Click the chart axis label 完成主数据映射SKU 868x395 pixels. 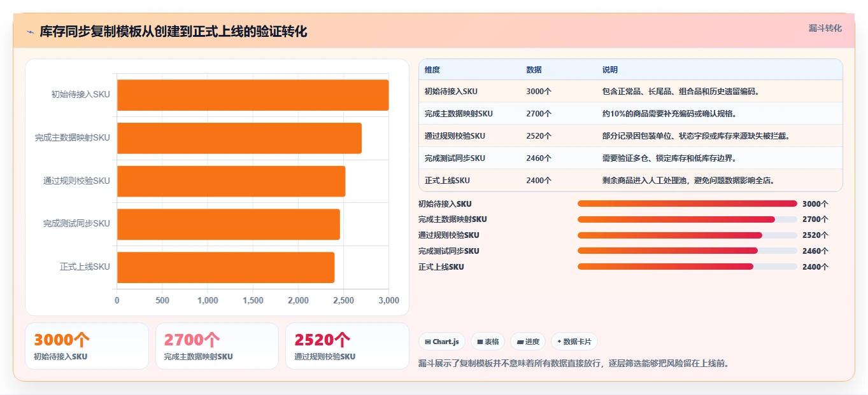pos(73,138)
